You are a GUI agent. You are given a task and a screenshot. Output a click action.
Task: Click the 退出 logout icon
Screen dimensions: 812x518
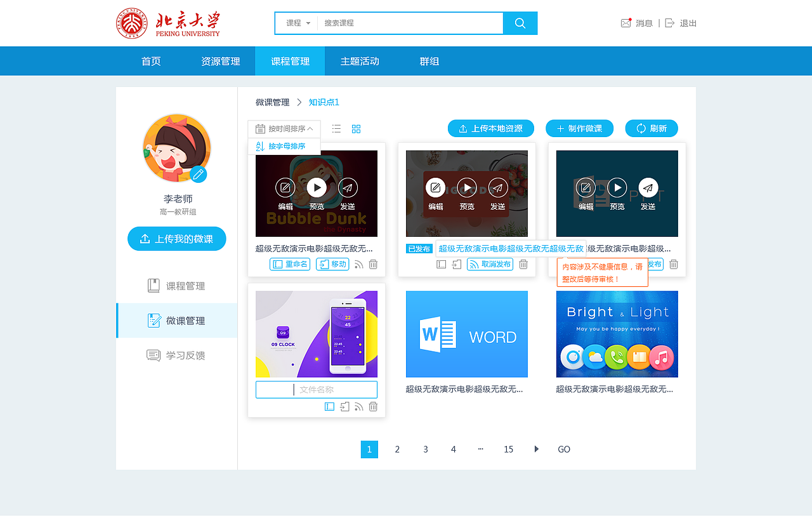click(x=670, y=22)
